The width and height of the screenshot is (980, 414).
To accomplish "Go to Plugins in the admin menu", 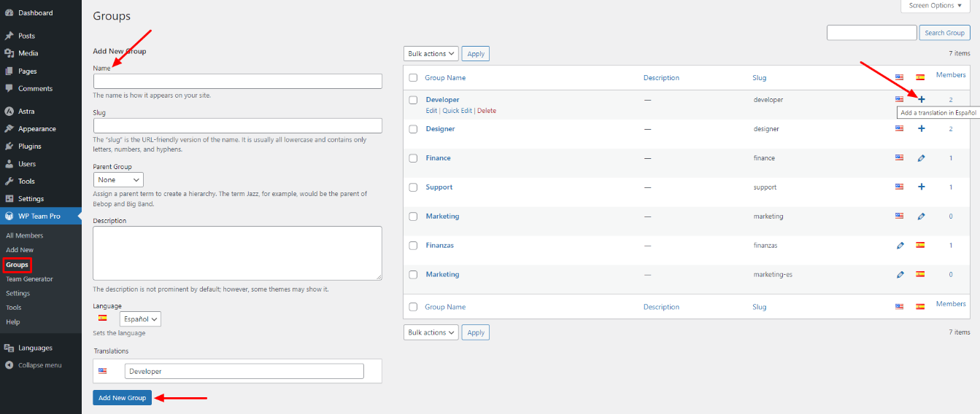I will click(x=30, y=147).
